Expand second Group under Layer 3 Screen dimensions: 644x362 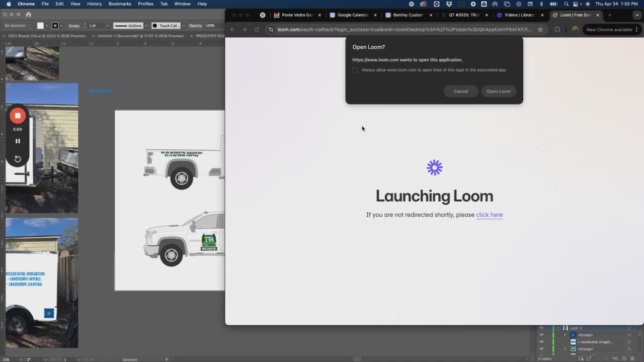pyautogui.click(x=565, y=349)
